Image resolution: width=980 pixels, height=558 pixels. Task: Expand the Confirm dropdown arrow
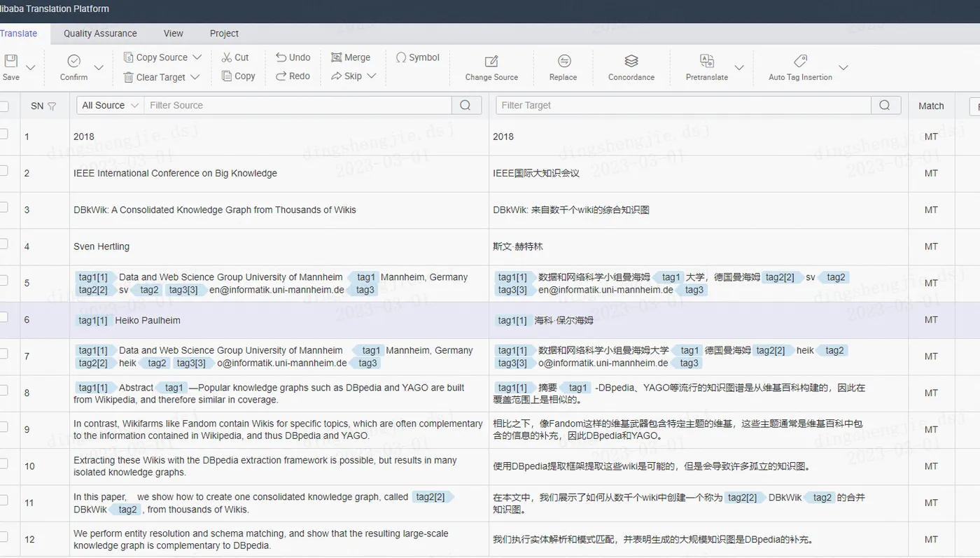(99, 67)
